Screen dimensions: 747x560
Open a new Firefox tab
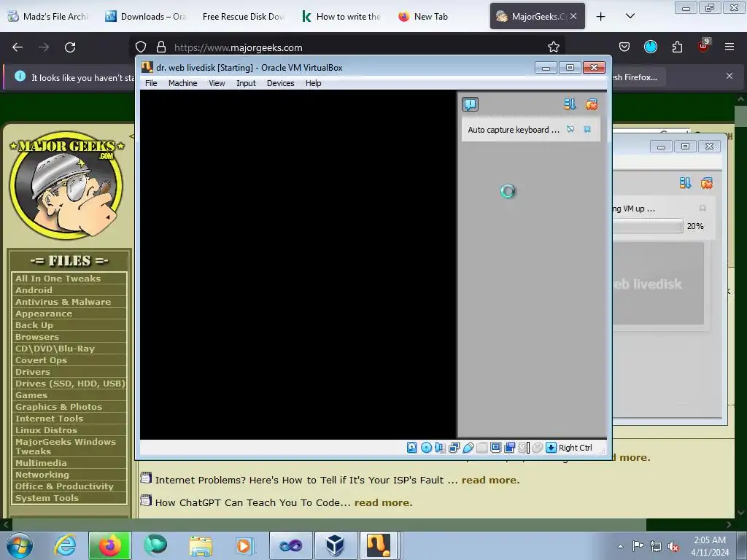tap(601, 17)
